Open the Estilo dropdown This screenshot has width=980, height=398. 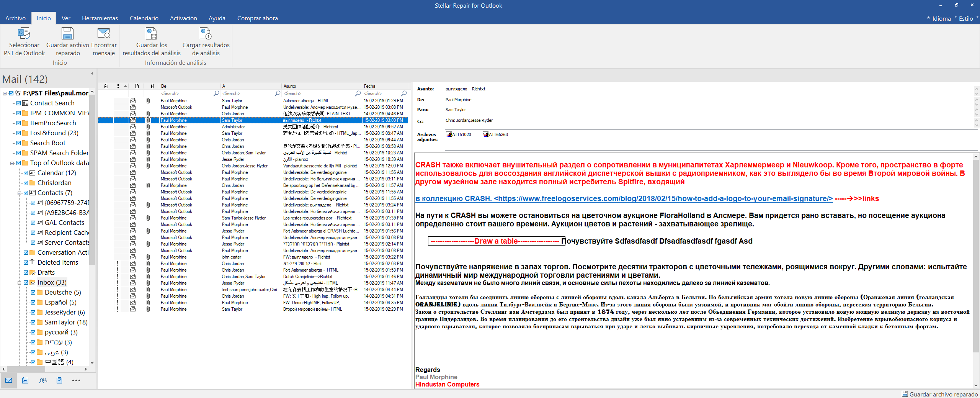pyautogui.click(x=968, y=18)
